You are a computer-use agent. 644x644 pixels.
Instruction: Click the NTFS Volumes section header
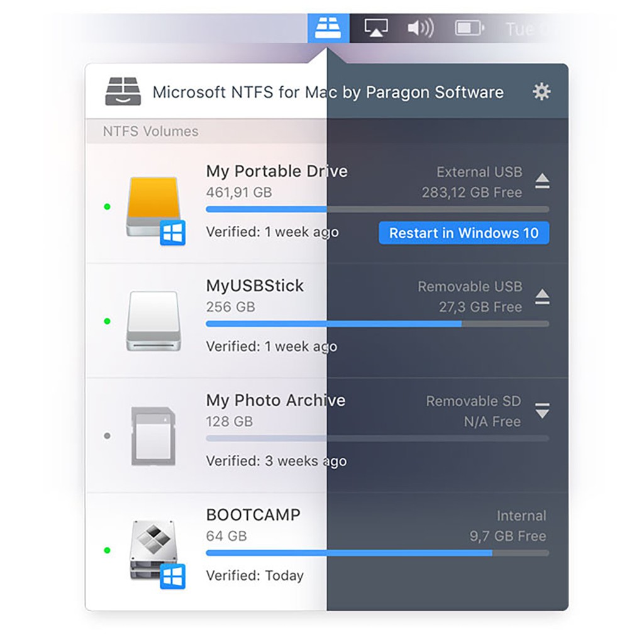[150, 131]
